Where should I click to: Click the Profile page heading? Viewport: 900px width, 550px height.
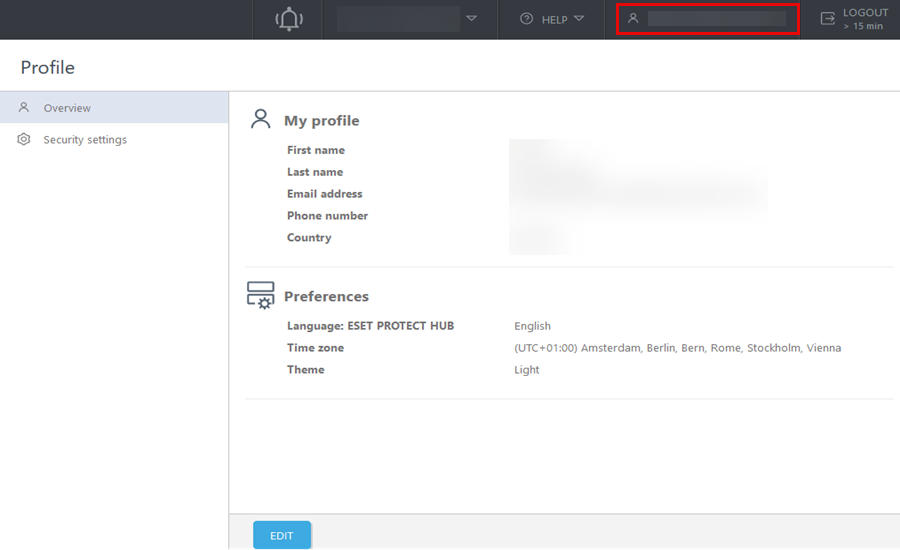(x=48, y=68)
